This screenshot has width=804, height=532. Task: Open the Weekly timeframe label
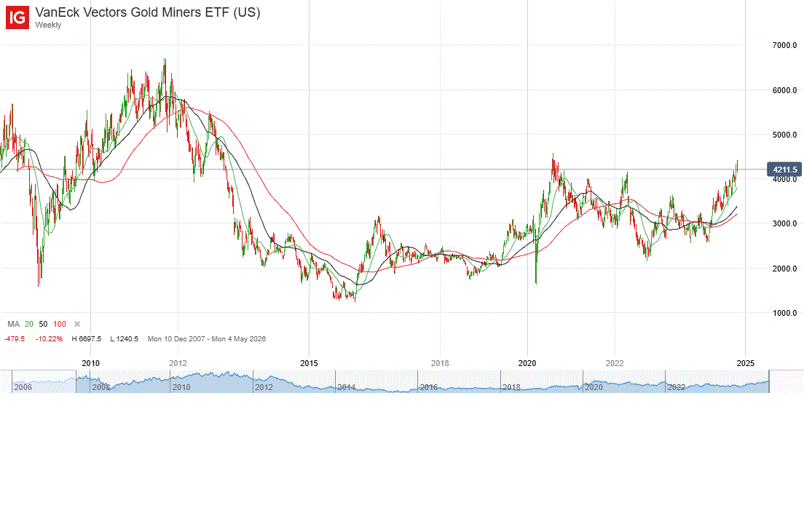click(48, 25)
